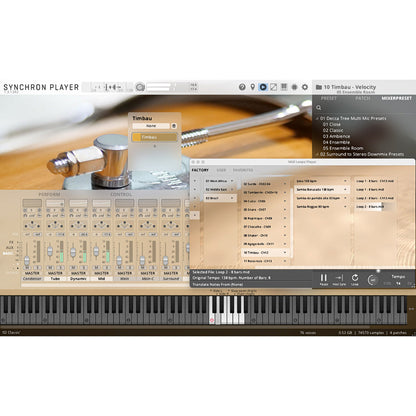Click the Tube channel volume fader
The width and height of the screenshot is (416, 416).
[50, 251]
